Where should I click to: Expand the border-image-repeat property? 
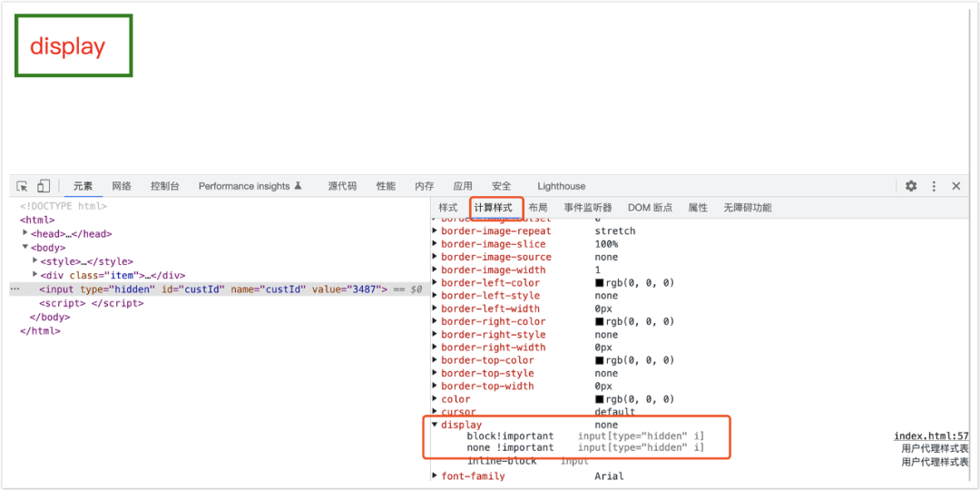tap(435, 230)
